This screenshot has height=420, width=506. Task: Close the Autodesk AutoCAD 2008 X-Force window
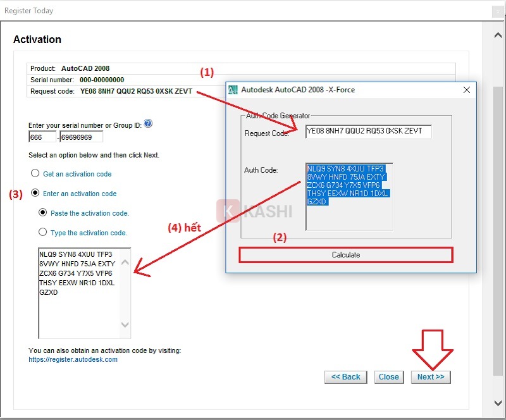coord(467,90)
